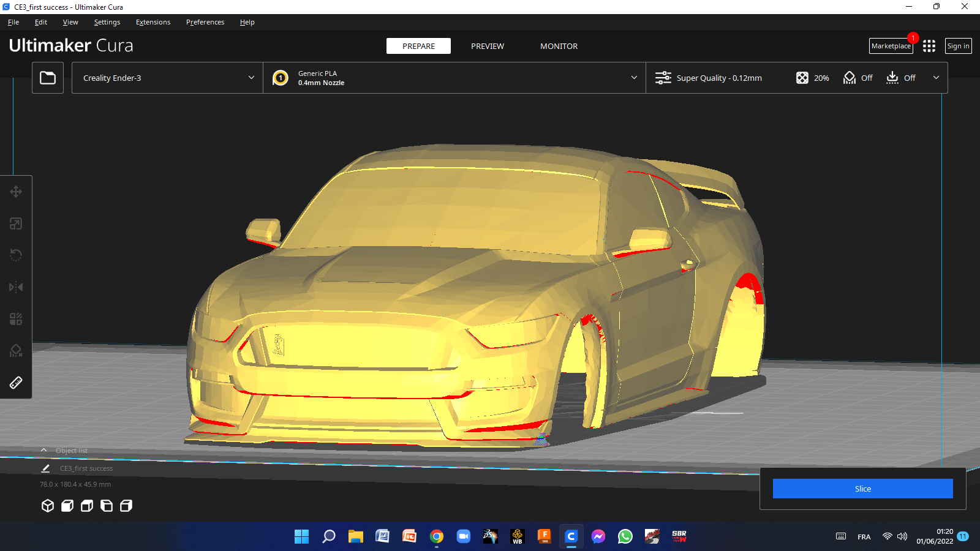The height and width of the screenshot is (551, 980).
Task: Open the volume control in system tray
Action: 902,536
